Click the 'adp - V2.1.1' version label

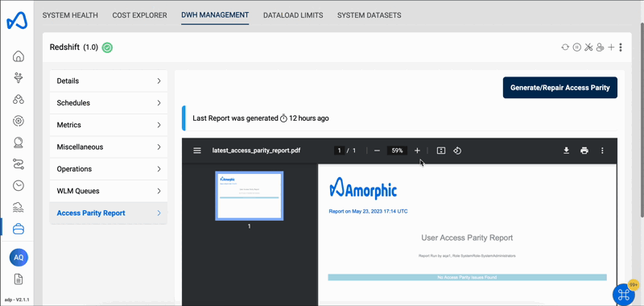point(18,300)
